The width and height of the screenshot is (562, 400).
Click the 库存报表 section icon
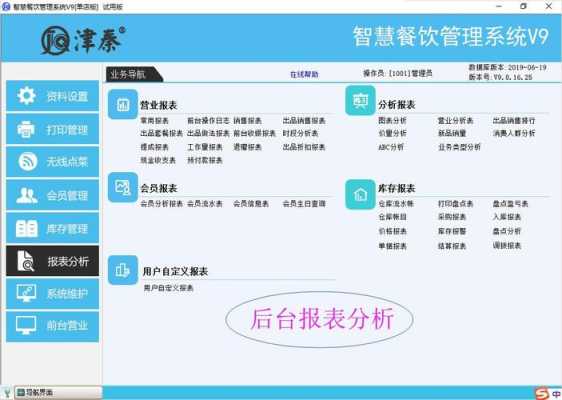pyautogui.click(x=360, y=195)
